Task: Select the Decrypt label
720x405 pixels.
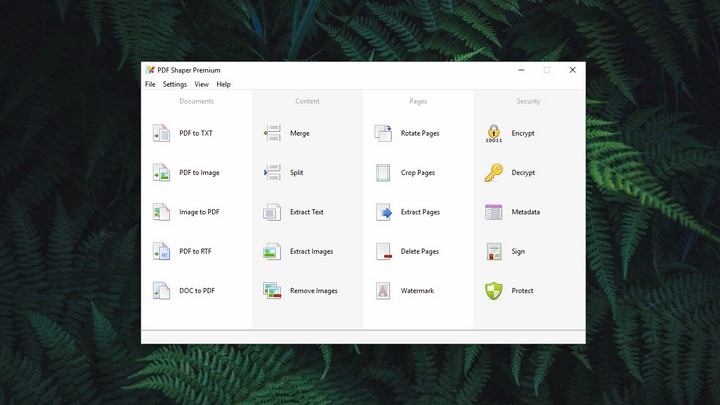Action: click(x=523, y=173)
